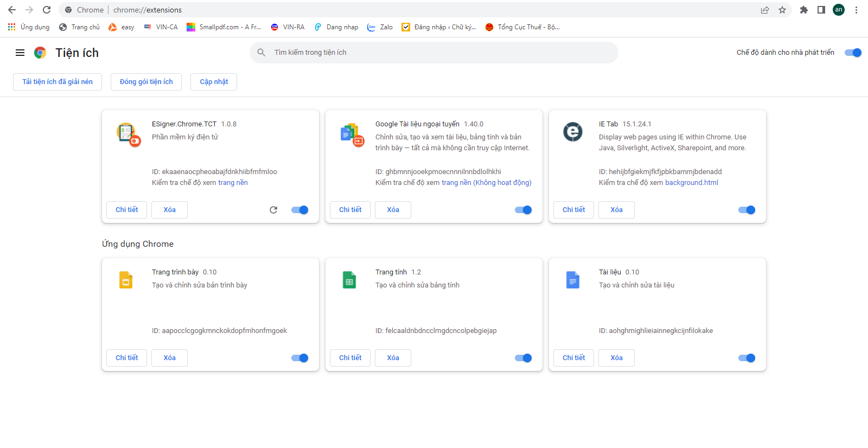
Task: Open the Extensions puzzle icon menu
Action: [804, 10]
